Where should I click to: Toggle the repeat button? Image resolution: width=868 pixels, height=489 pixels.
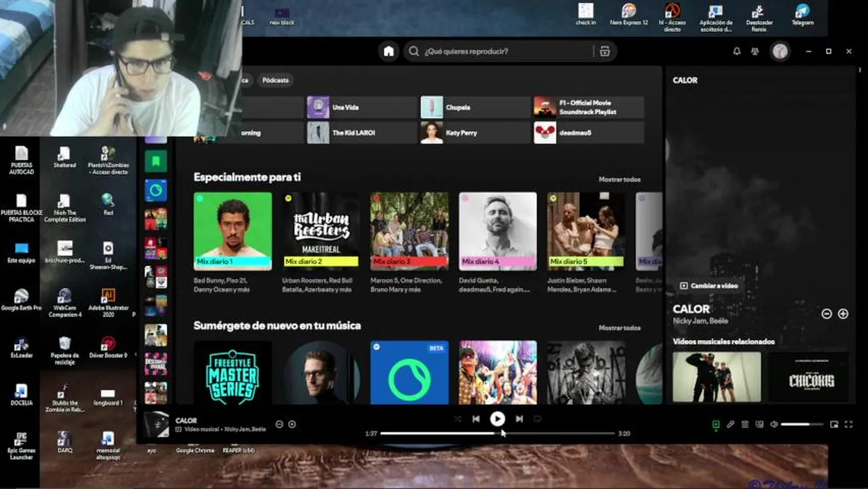pos(537,419)
